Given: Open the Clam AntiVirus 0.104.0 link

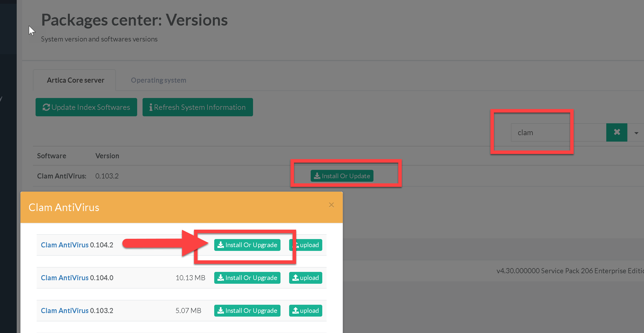Looking at the screenshot, I should pos(65,278).
